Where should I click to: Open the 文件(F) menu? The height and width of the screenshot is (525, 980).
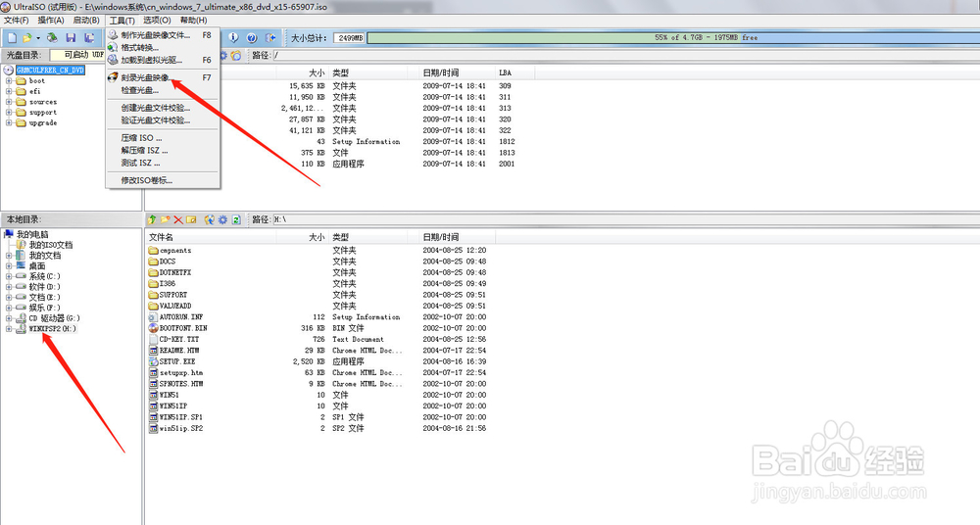tap(17, 21)
